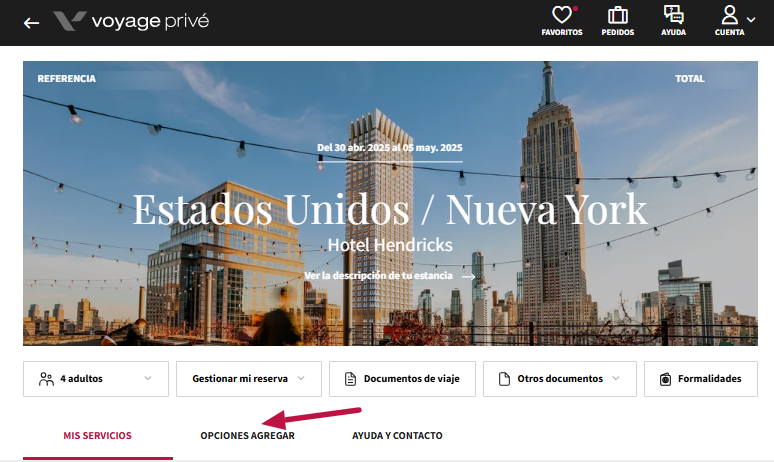Select the Hotel Hendricks name text

(x=390, y=245)
